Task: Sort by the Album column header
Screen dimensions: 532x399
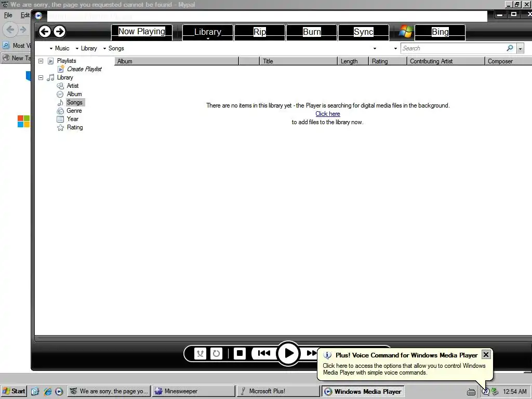Action: coord(177,61)
